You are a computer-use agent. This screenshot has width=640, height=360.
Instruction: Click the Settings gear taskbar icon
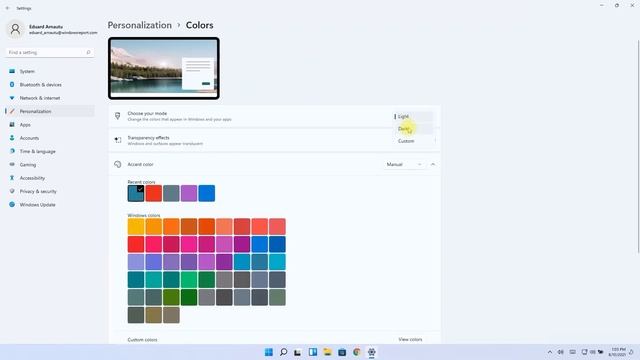(371, 352)
